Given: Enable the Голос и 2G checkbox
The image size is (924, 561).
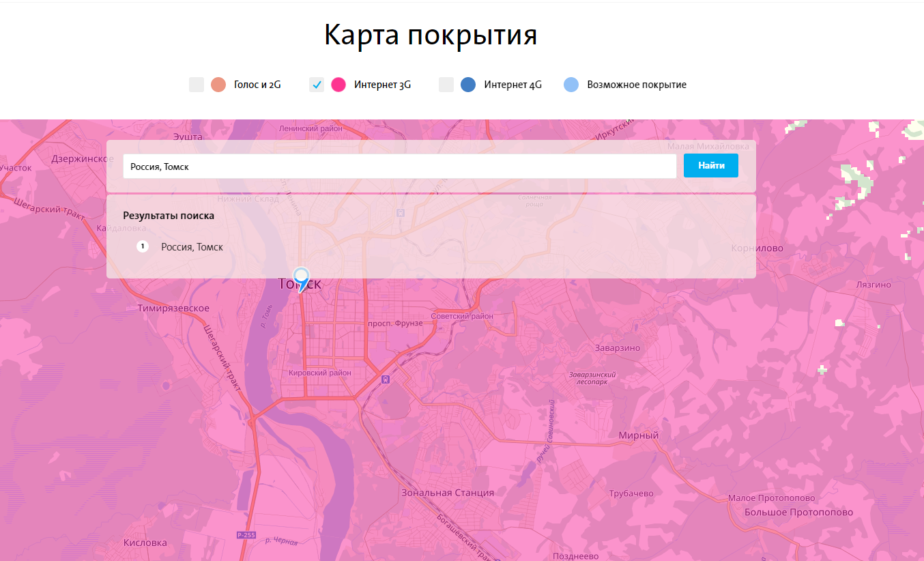Looking at the screenshot, I should pyautogui.click(x=197, y=85).
